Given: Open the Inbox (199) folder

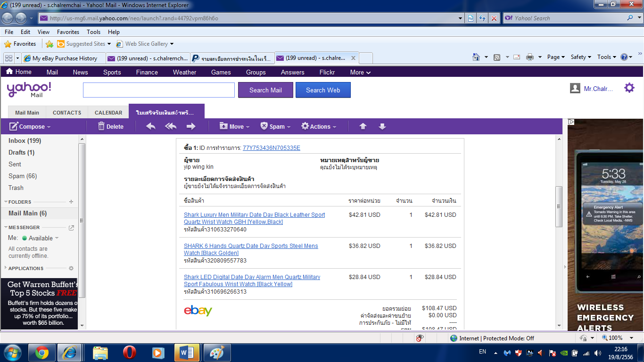Looking at the screenshot, I should [25, 140].
